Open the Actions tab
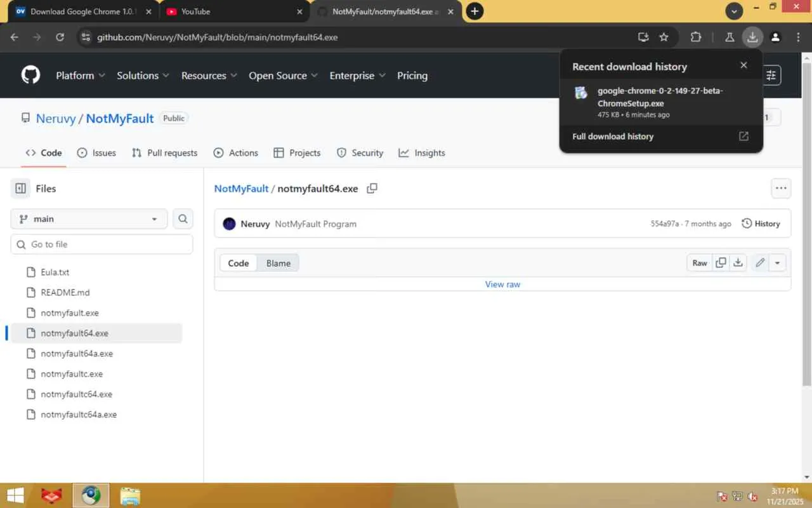The height and width of the screenshot is (508, 812). coord(236,153)
